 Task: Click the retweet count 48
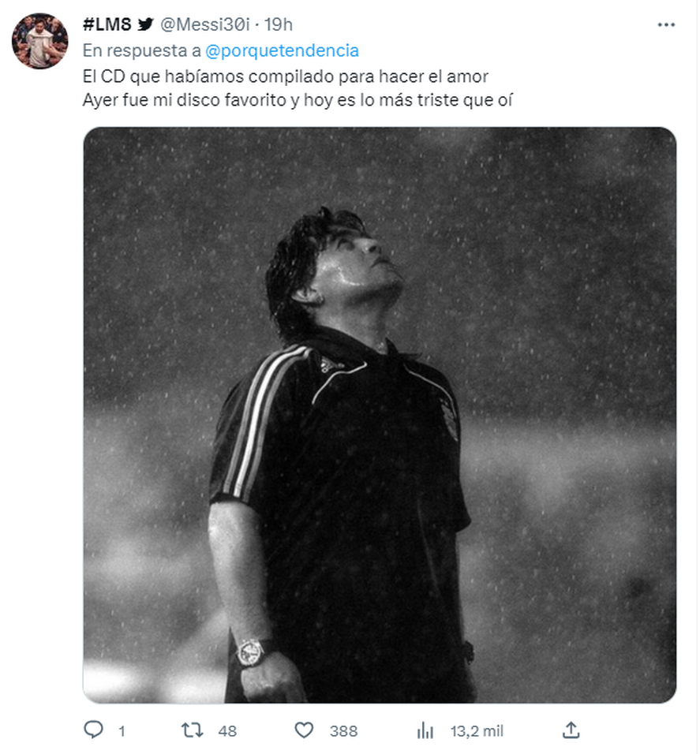(x=227, y=731)
